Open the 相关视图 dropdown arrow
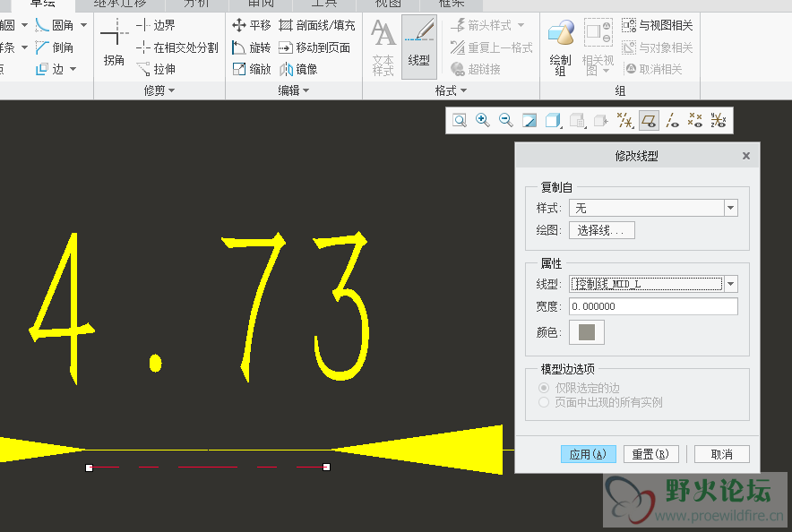 click(607, 71)
